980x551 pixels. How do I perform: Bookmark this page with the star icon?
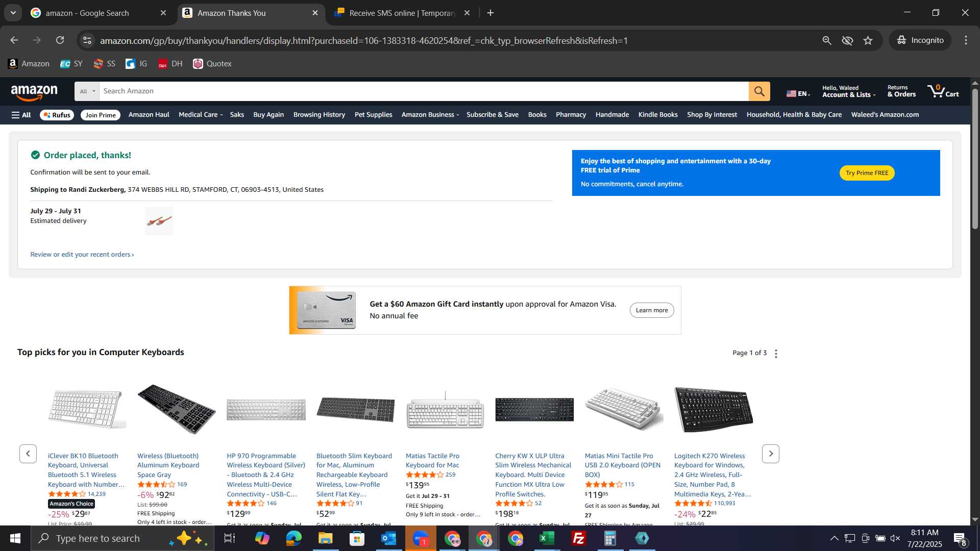(x=868, y=40)
